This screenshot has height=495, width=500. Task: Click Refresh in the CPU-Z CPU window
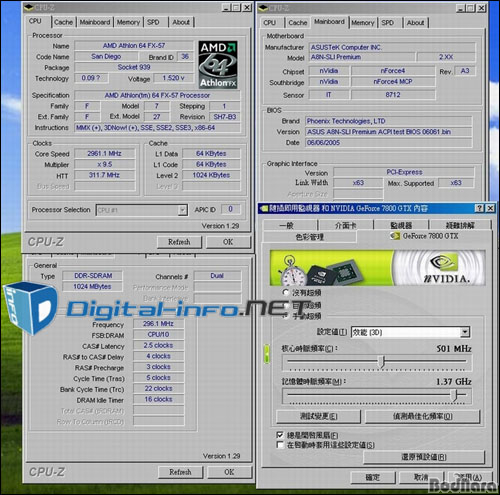click(x=179, y=242)
